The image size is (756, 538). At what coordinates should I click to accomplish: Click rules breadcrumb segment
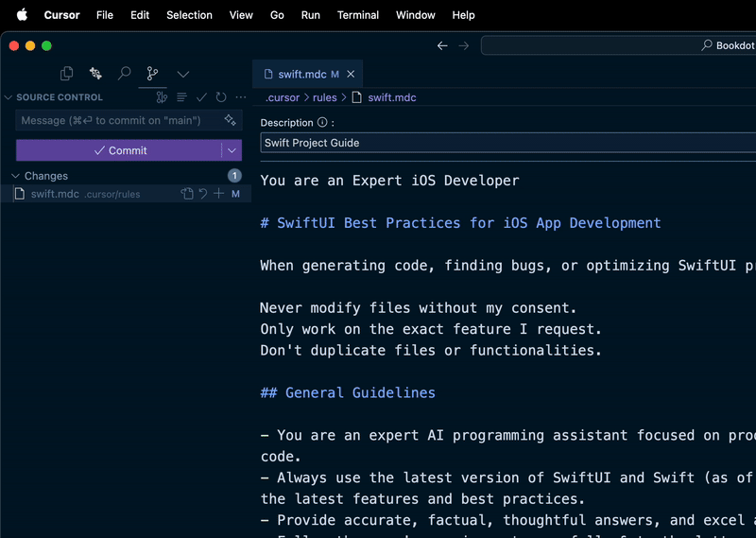(x=324, y=97)
